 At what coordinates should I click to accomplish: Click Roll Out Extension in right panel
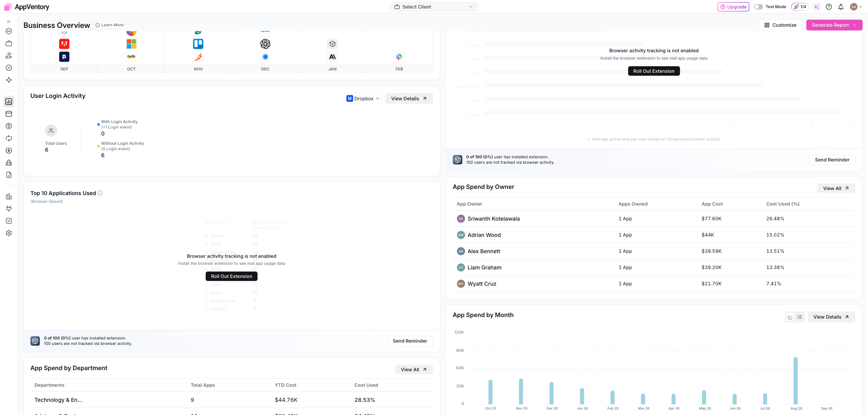(x=654, y=71)
